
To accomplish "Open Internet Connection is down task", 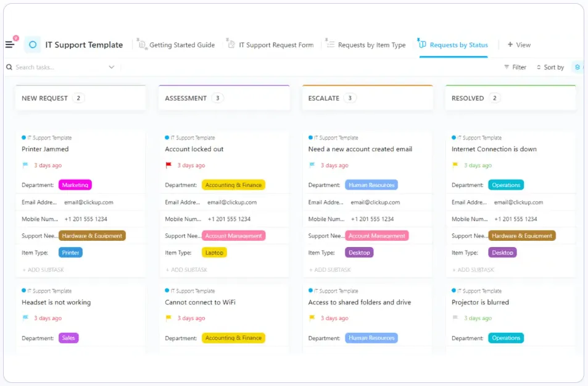I will (494, 149).
